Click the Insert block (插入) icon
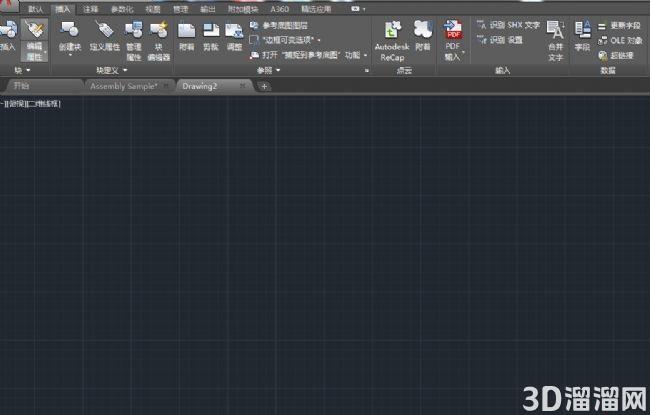This screenshot has height=415, width=651. point(7,30)
